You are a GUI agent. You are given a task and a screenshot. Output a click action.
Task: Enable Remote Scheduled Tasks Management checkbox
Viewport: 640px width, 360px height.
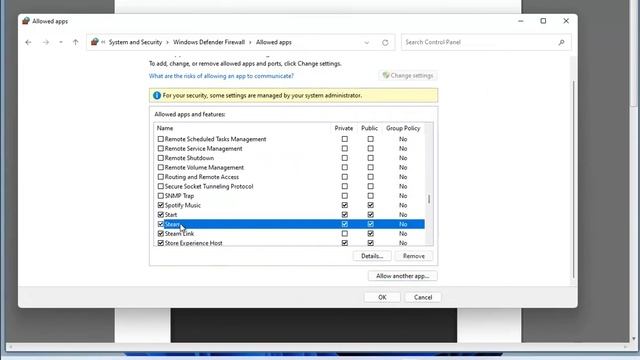pos(161,139)
